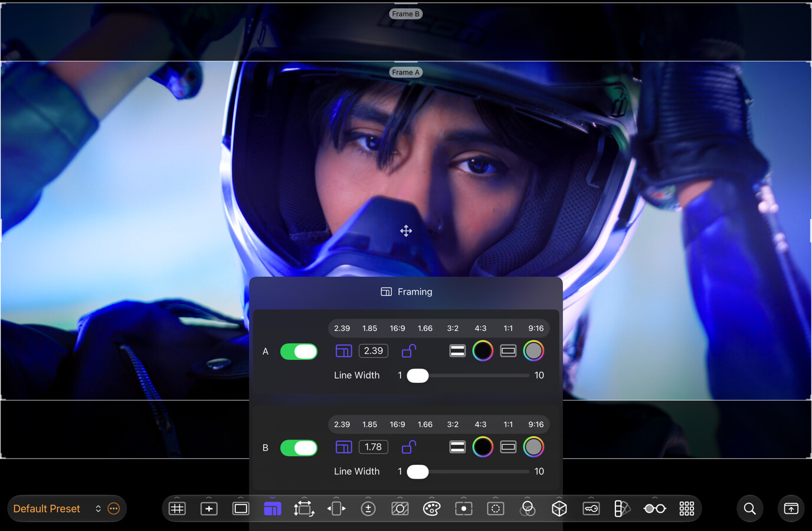This screenshot has width=812, height=531.
Task: Open the nine-dot grid of all tools
Action: (687, 509)
